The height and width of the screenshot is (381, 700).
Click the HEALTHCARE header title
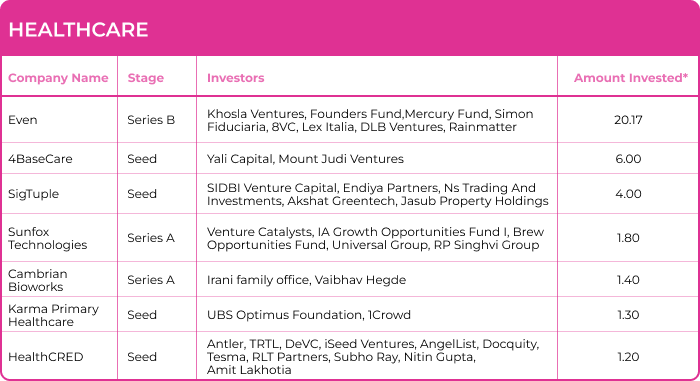78,30
